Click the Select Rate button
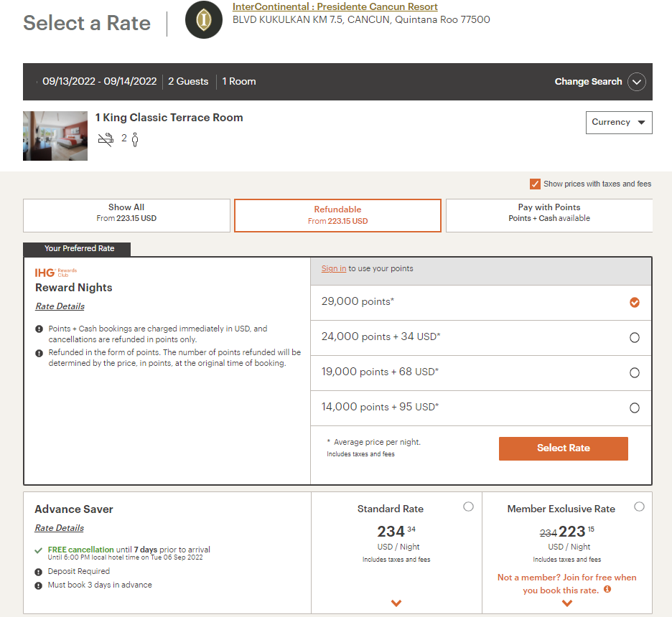The height and width of the screenshot is (617, 672). [x=563, y=448]
